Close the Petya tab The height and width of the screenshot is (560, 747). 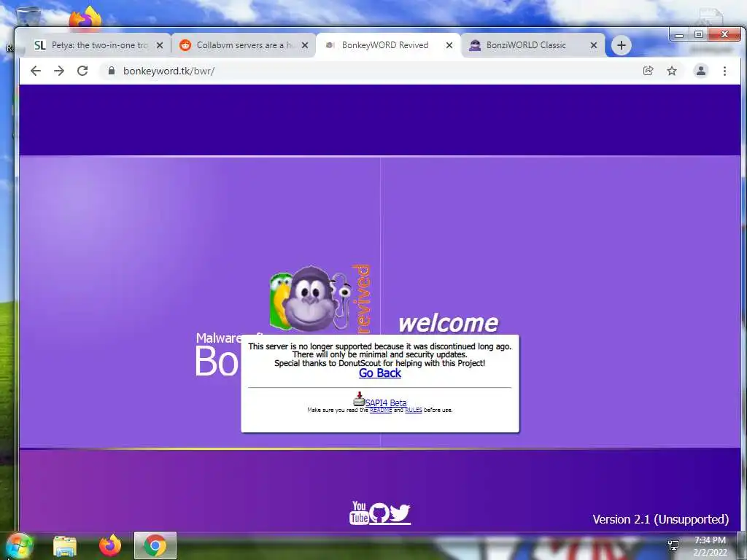(x=160, y=45)
